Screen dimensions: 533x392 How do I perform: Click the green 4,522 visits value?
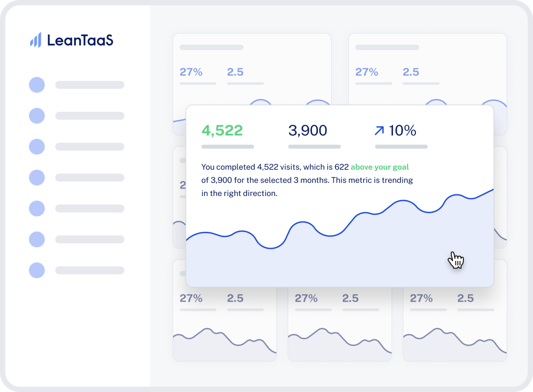[222, 131]
